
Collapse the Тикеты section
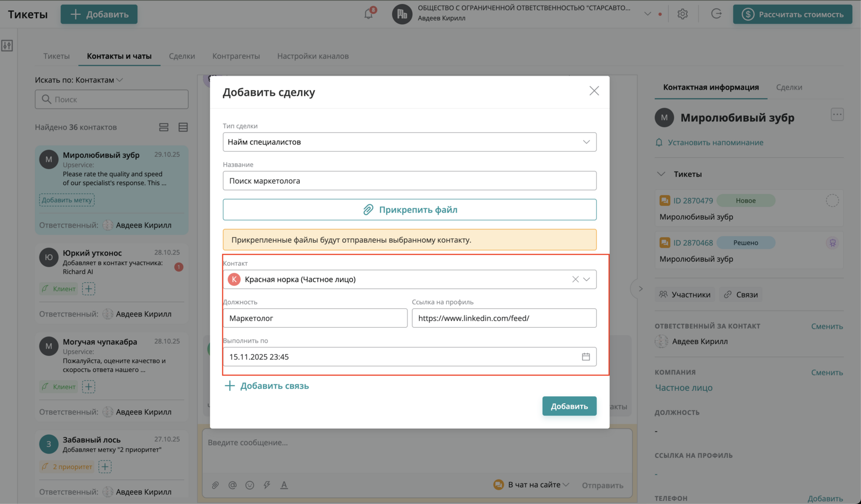[x=661, y=174]
